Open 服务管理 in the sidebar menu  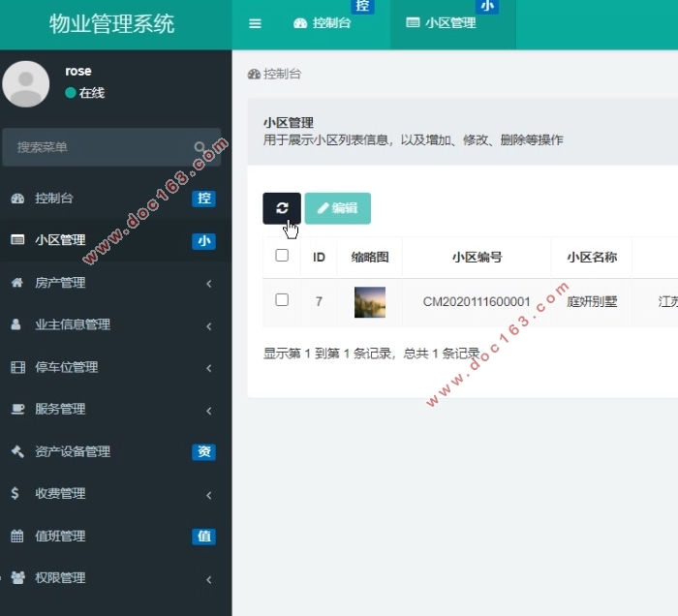click(115, 409)
